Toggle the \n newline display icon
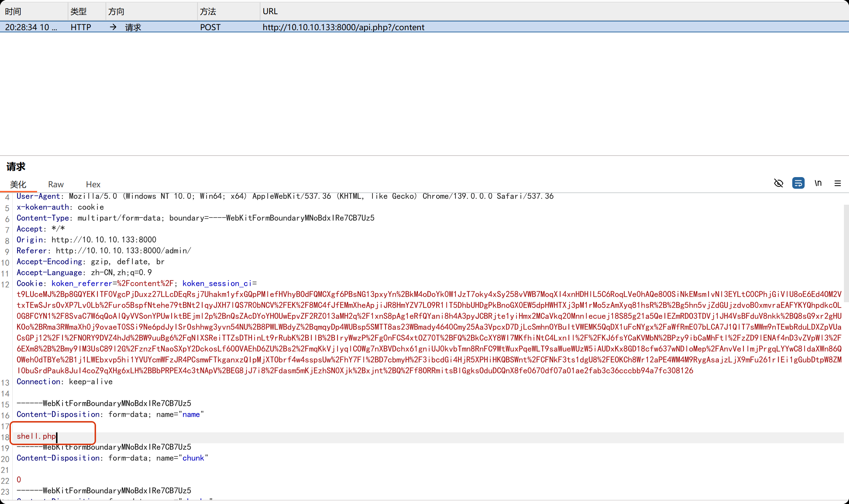849x504 pixels. pos(818,183)
